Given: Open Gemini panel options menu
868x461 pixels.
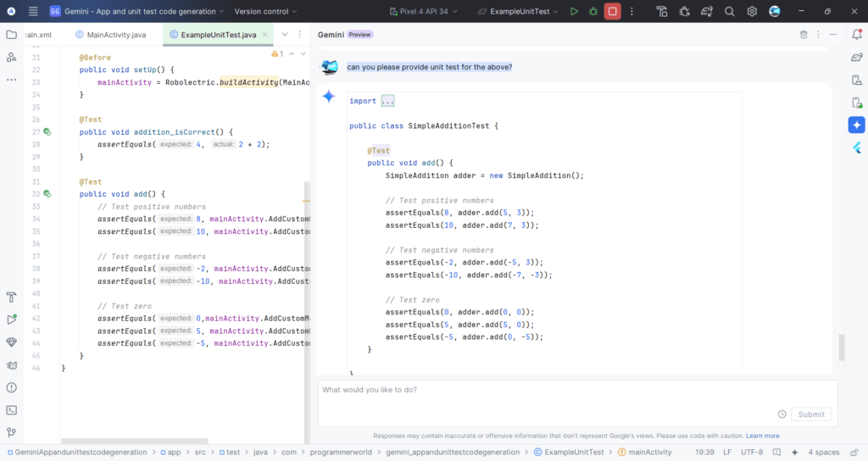Looking at the screenshot, I should tap(818, 34).
